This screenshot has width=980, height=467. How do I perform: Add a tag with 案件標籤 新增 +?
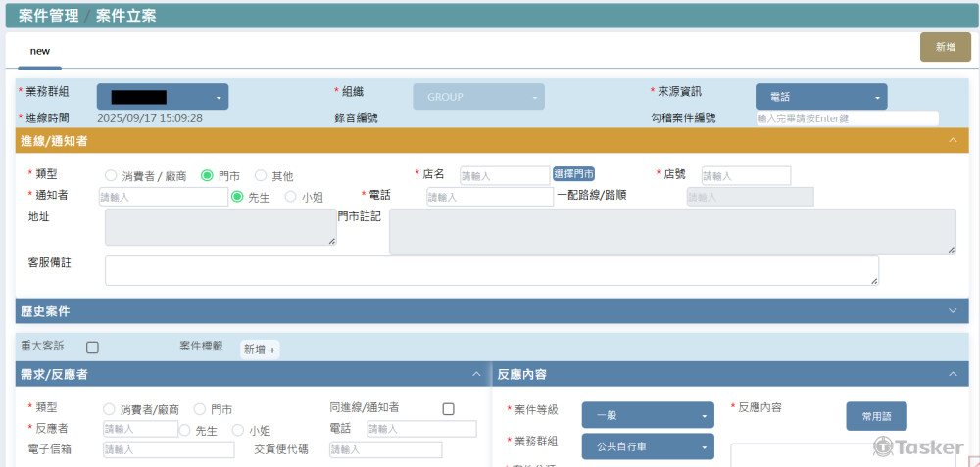click(260, 350)
